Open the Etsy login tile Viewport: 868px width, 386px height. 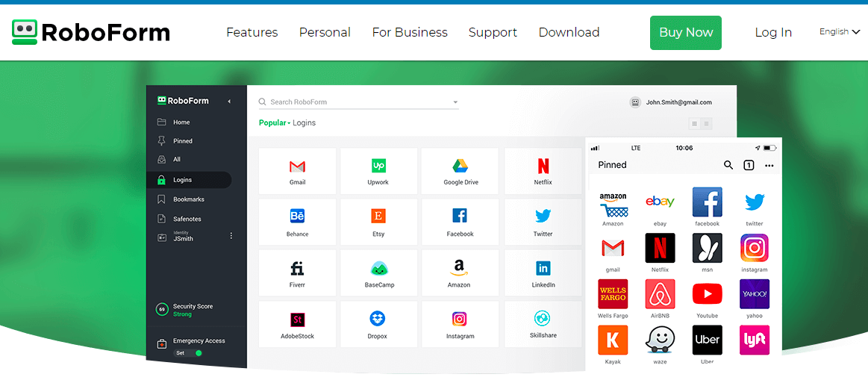[378, 222]
